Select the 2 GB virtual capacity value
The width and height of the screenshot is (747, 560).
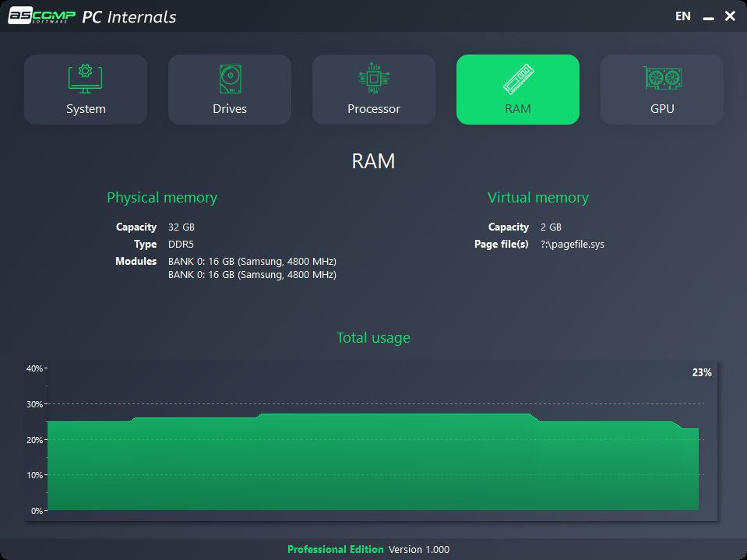551,227
